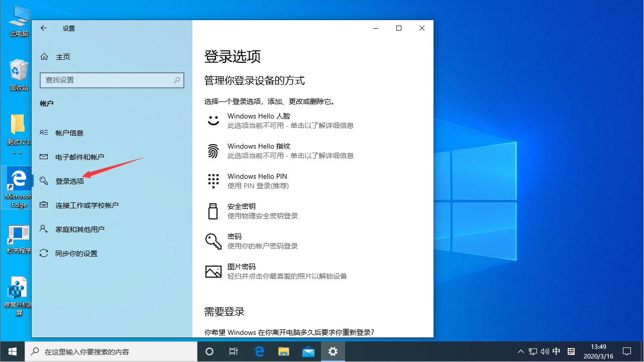Open 家庭和其他用户 settings
644x362 pixels.
click(80, 229)
